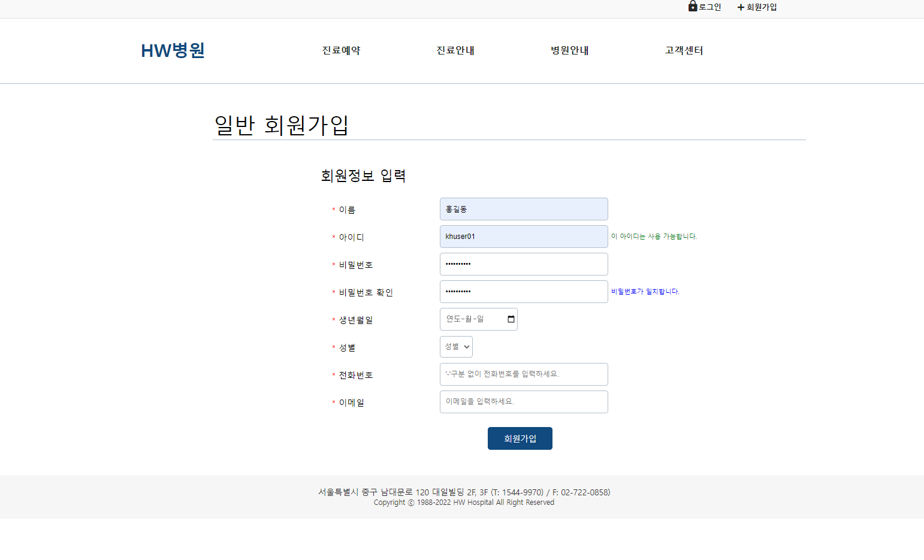Screen dimensions: 924x560
Task: Click the lock icon next to 로그인
Action: [x=692, y=7]
